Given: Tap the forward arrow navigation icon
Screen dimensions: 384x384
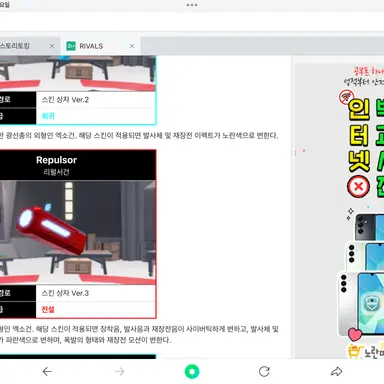Looking at the screenshot, I should 119,371.
